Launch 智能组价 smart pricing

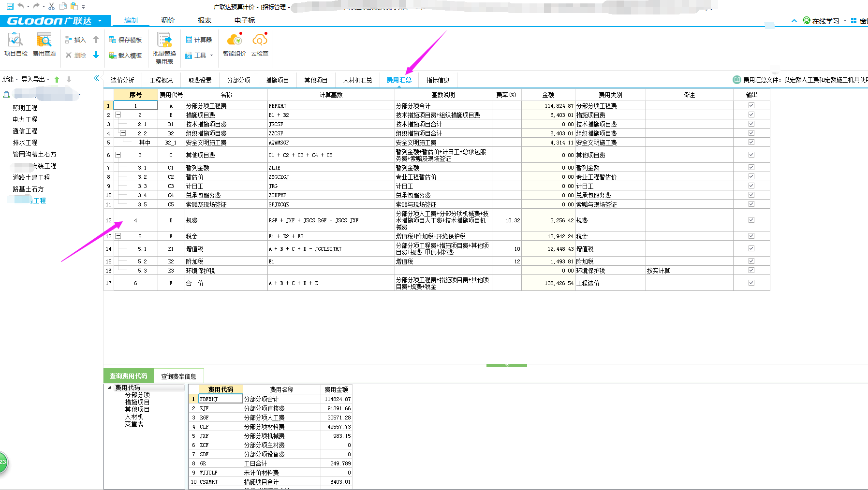(x=235, y=44)
